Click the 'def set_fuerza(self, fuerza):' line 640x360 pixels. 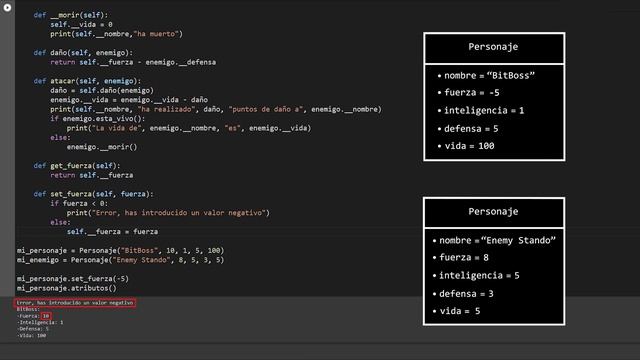93,194
